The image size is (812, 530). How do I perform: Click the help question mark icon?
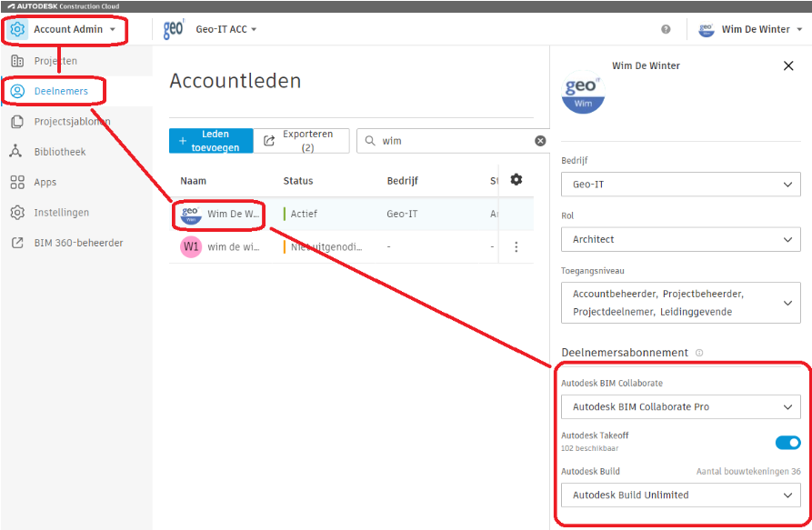coord(666,29)
